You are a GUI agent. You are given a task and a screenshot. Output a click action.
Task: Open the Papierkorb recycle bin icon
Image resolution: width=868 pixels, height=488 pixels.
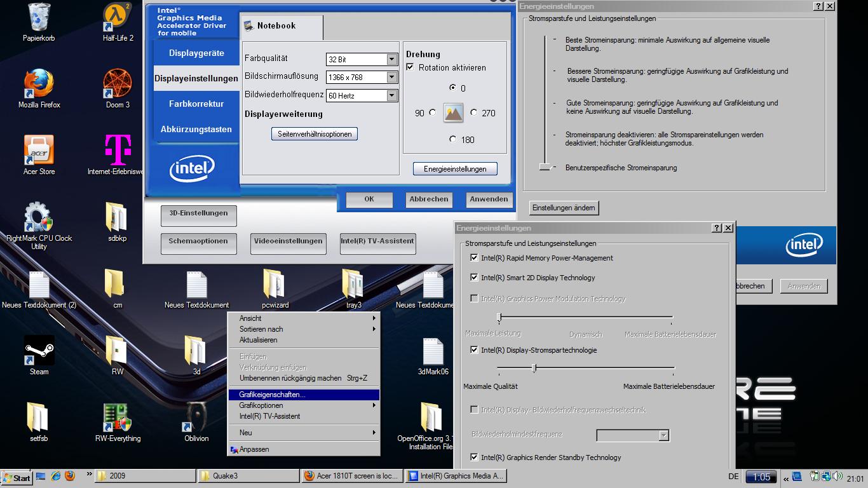click(39, 17)
